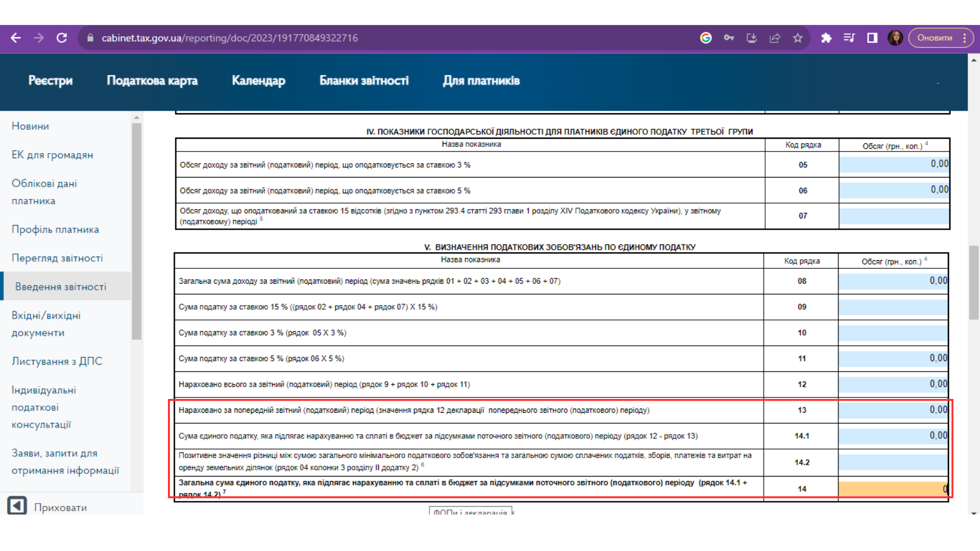This screenshot has width=980, height=551.
Task: Select Бланки звітності in top navigation
Action: click(364, 81)
